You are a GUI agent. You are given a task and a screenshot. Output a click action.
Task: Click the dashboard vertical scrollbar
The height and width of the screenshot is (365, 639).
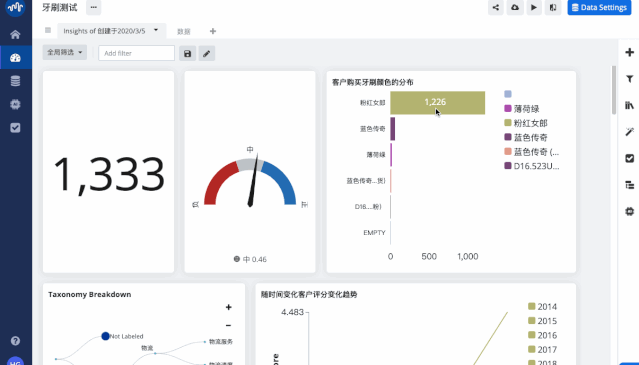point(614,90)
